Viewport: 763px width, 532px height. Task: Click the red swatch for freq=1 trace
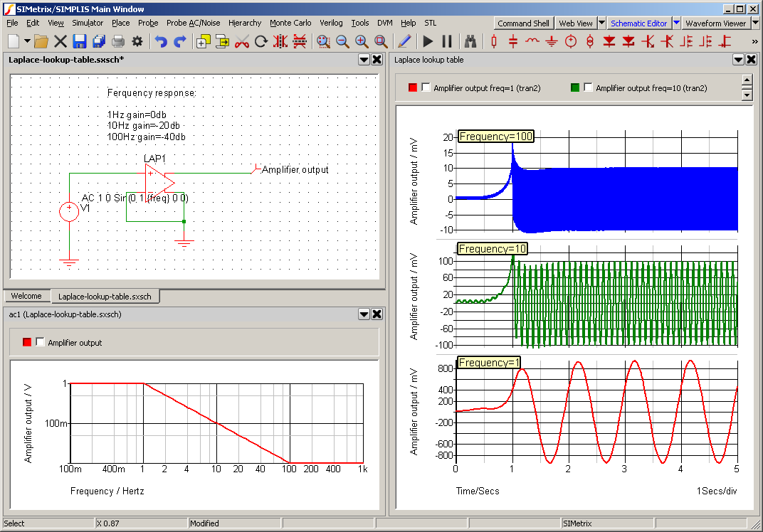414,87
